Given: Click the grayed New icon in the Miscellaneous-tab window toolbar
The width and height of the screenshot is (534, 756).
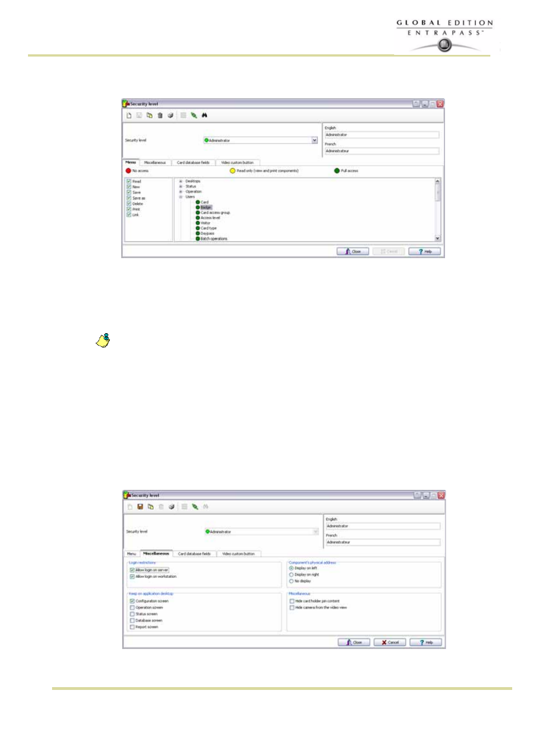Looking at the screenshot, I should [130, 507].
